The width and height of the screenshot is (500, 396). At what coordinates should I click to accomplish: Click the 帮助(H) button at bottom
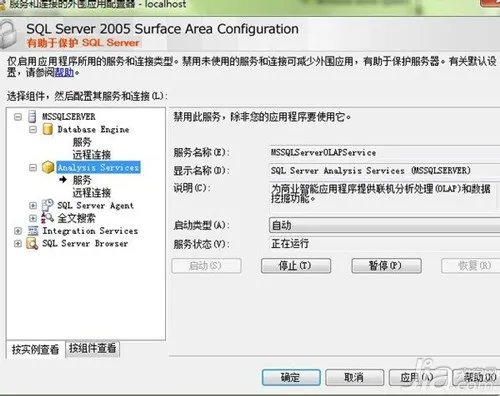(x=477, y=377)
